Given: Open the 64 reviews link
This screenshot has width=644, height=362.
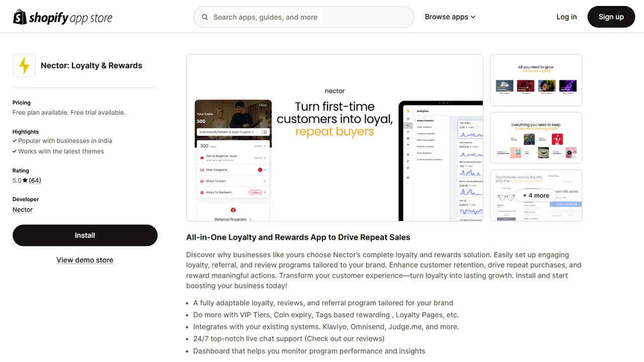Looking at the screenshot, I should pyautogui.click(x=35, y=180).
